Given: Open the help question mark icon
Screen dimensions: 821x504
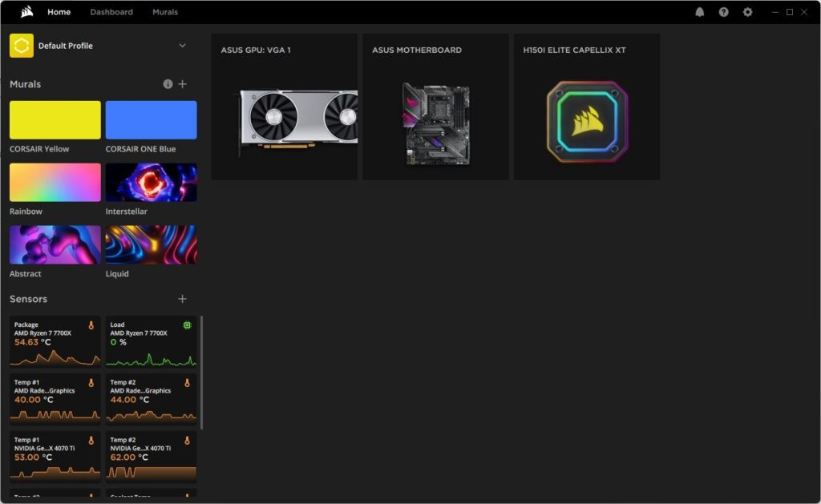Looking at the screenshot, I should pos(724,12).
